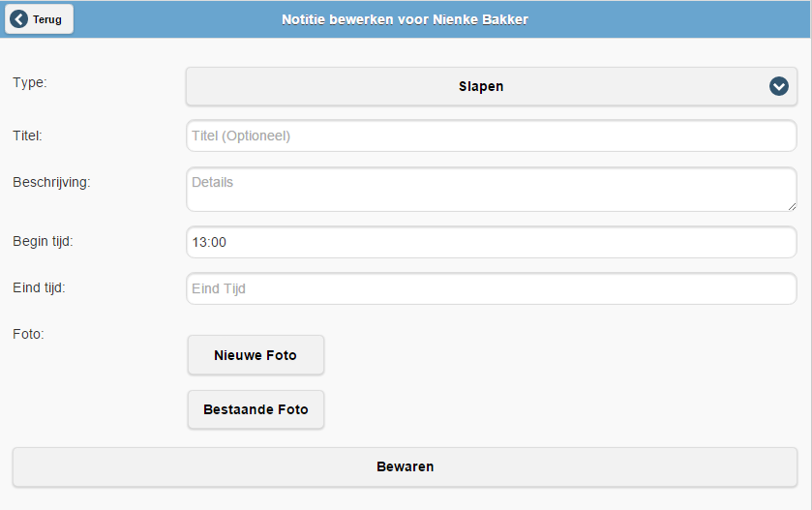
Task: Click the header title Notitie bewerken voor Nienke Bakker
Action: pos(405,19)
